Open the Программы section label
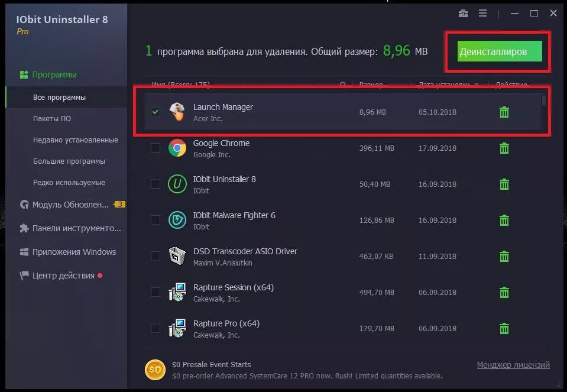 coord(54,75)
